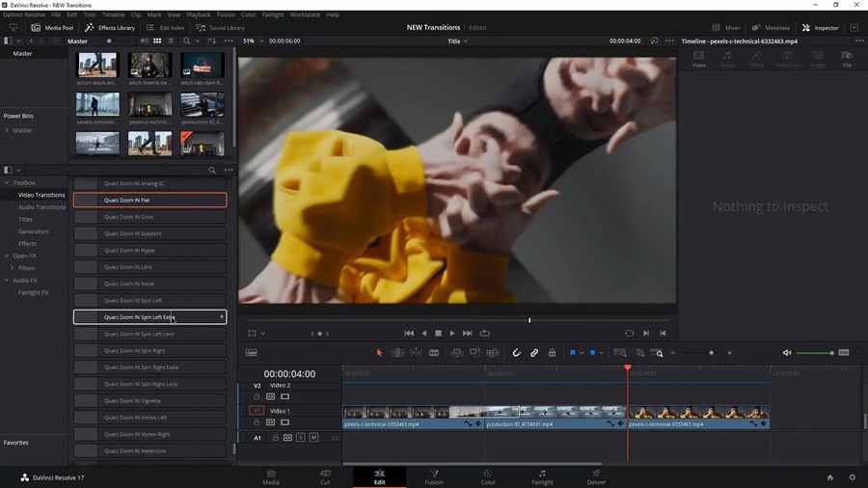This screenshot has height=488, width=868.
Task: Open the Fusion menu in menu bar
Action: (x=226, y=14)
